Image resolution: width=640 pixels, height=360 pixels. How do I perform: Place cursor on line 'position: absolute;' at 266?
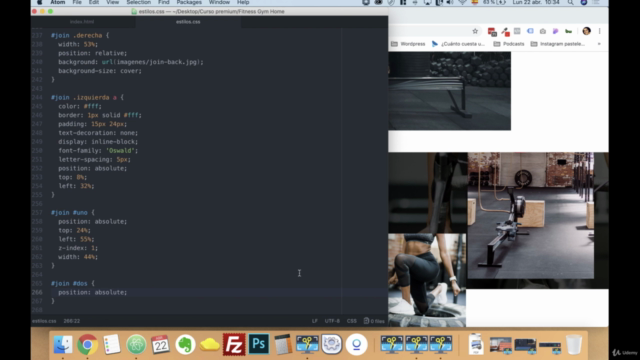(x=93, y=292)
